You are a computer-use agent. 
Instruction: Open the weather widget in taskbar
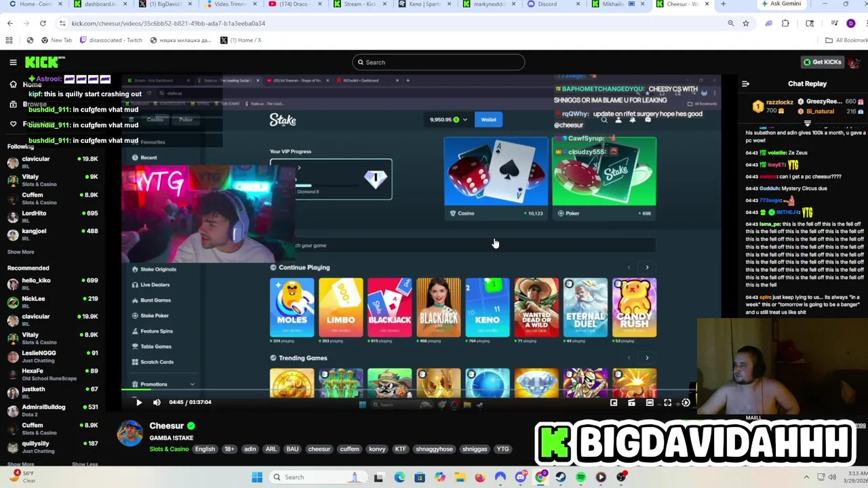(22, 476)
